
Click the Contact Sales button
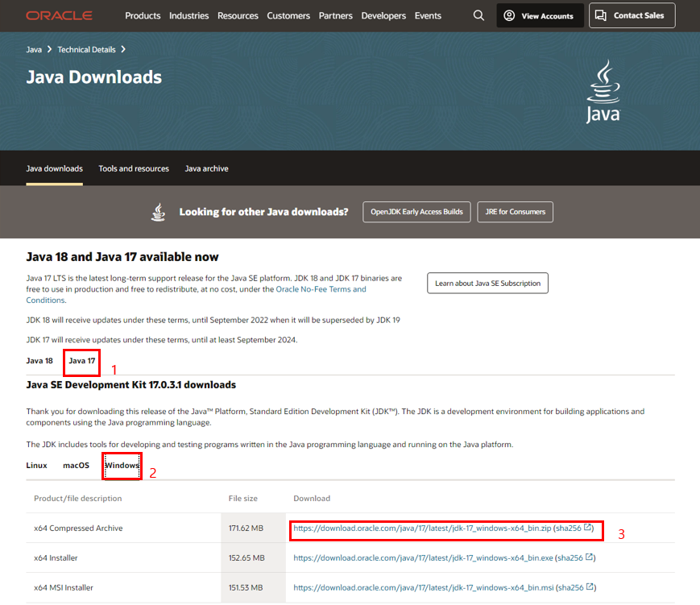632,15
